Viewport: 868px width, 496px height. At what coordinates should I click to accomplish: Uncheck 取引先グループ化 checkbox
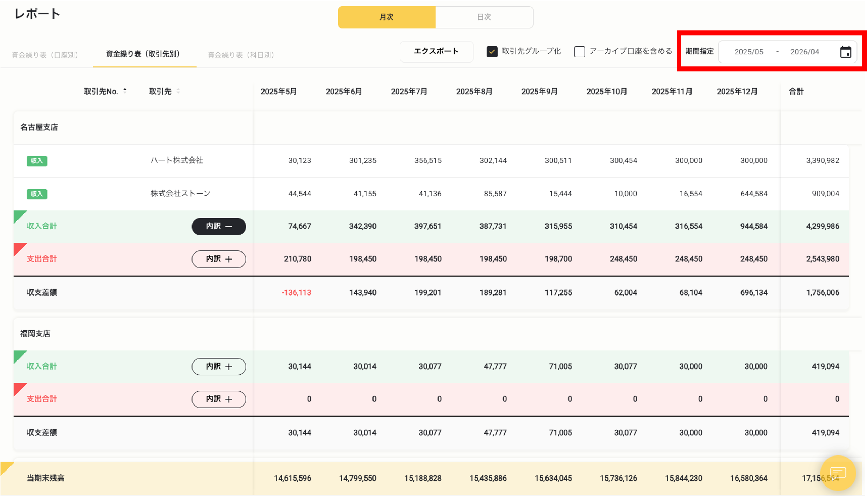(492, 52)
